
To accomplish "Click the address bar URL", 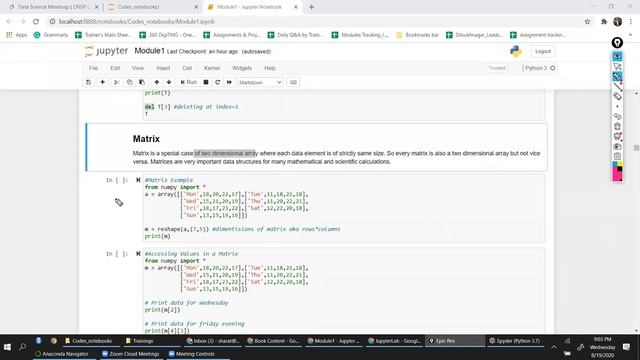I will coord(137,22).
